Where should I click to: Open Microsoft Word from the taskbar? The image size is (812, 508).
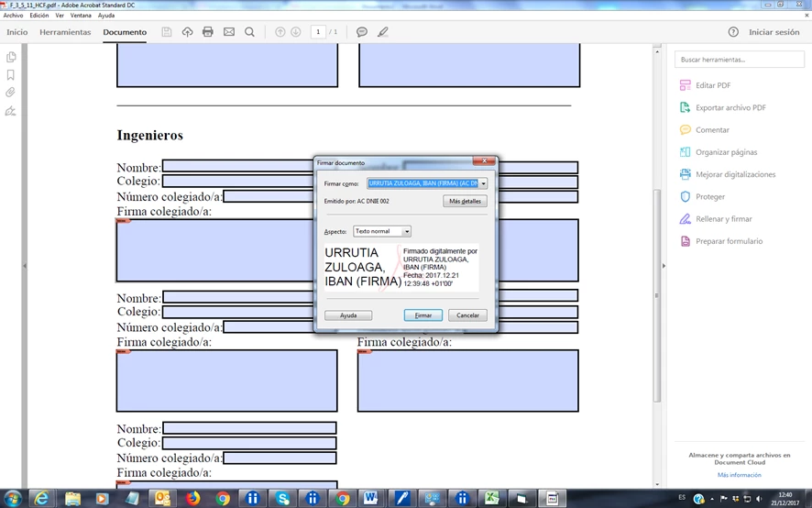pos(370,499)
